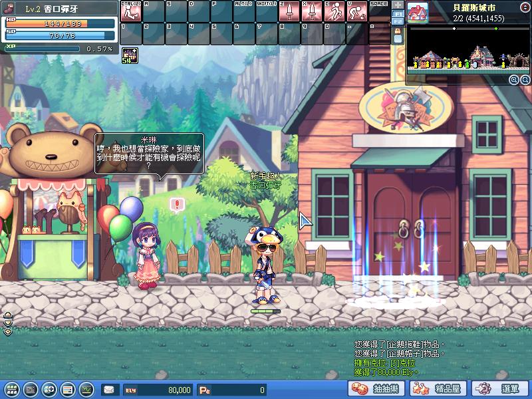The height and width of the screenshot is (399, 532).
Task: Click the move-hotbar crosshair handle
Action: point(398,5)
